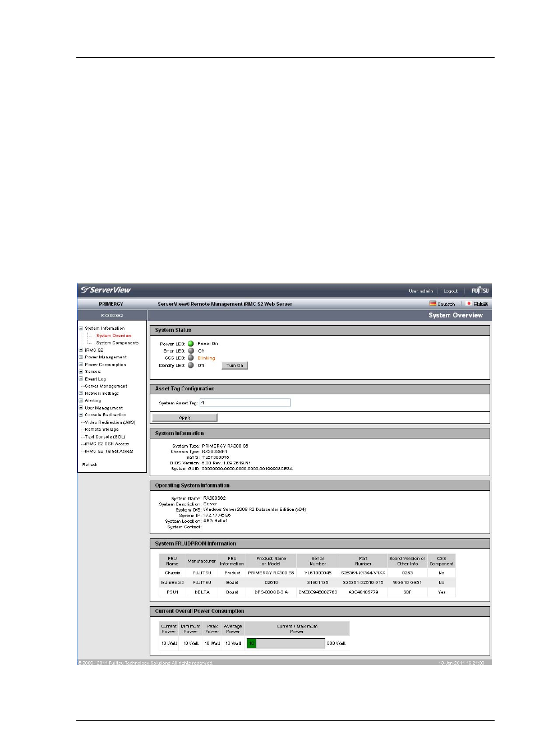Screen dimensions: 535x756
Task: Click the DELTA manufacturer cell
Action: click(x=202, y=592)
